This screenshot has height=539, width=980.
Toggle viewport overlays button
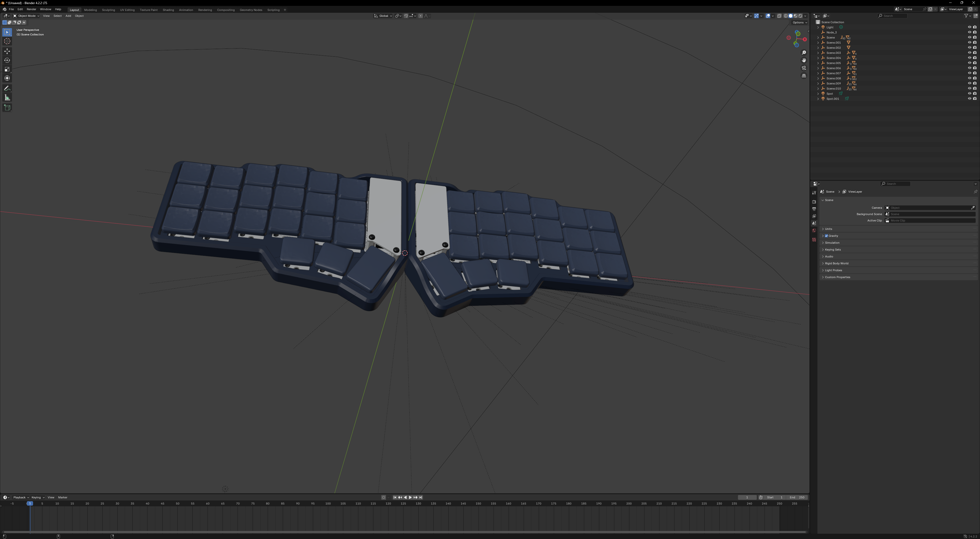click(768, 16)
